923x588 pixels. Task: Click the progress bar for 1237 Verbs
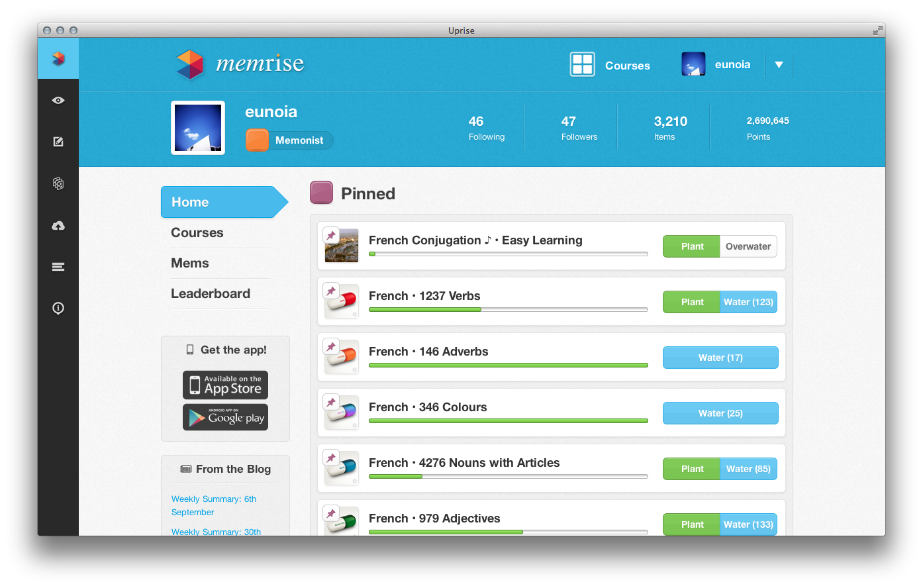click(x=508, y=310)
